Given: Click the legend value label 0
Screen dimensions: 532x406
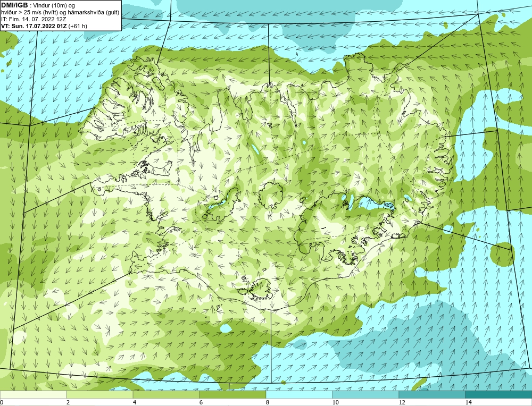Looking at the screenshot, I should (x=2, y=402).
